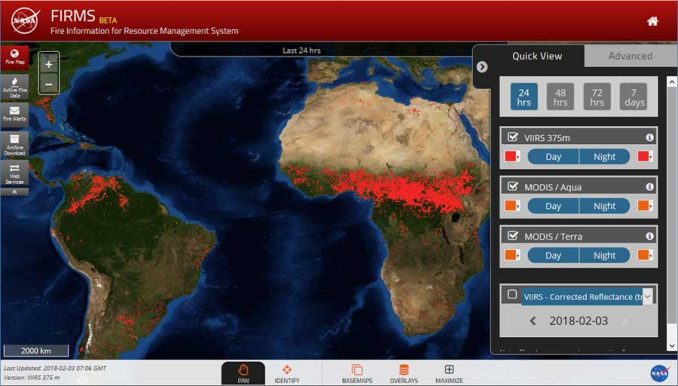
Task: Toggle VIIRS 375m Day detections
Action: [x=553, y=156]
